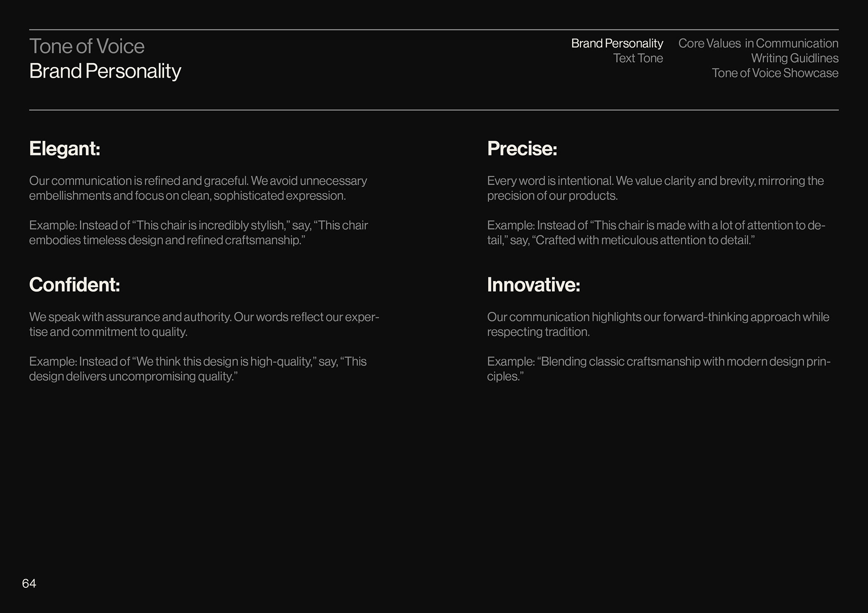This screenshot has width=868, height=613.
Task: Open the Brand Personality navigation link
Action: point(617,43)
